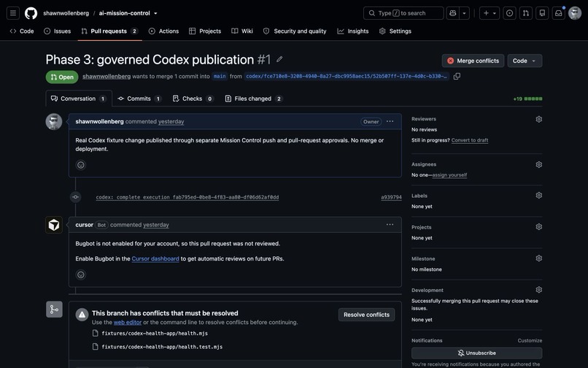This screenshot has height=368, width=588.
Task: Open the web editor link
Action: [128, 322]
